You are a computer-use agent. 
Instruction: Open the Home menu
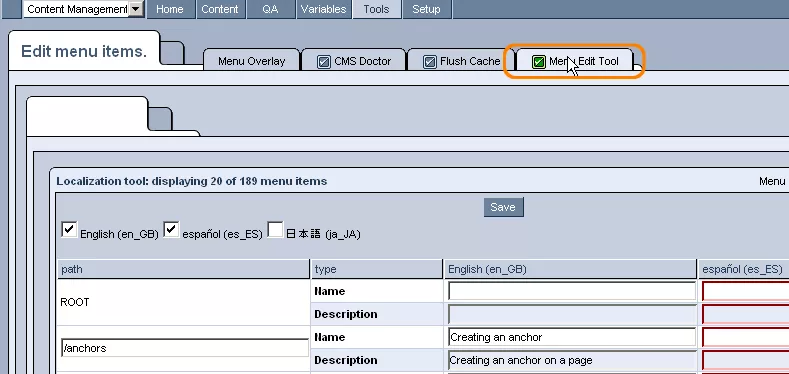click(x=170, y=9)
